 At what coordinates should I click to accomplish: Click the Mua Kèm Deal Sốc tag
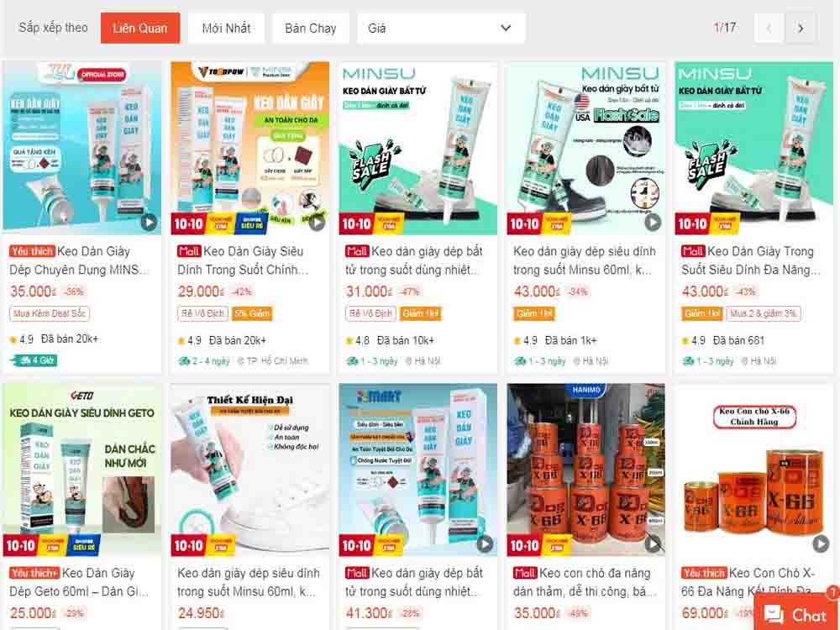point(50,313)
